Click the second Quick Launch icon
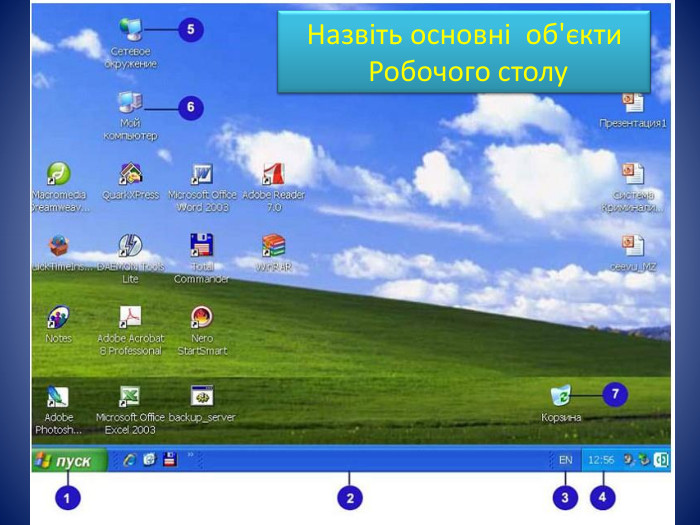 (x=150, y=459)
